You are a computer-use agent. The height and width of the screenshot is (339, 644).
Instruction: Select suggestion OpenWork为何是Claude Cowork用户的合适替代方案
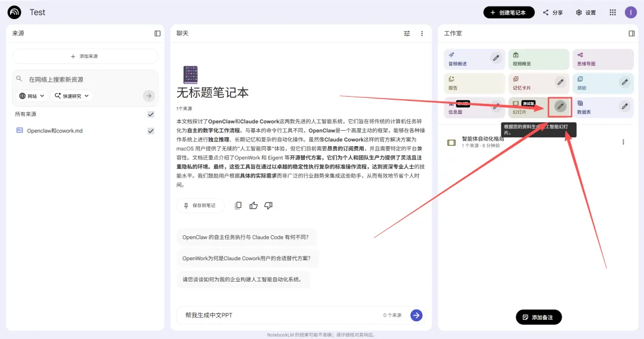pos(246,258)
